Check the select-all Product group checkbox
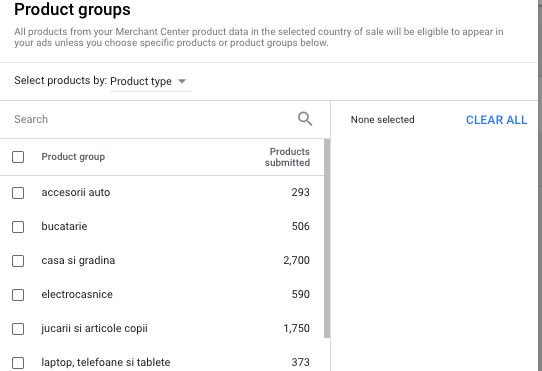 [x=18, y=157]
